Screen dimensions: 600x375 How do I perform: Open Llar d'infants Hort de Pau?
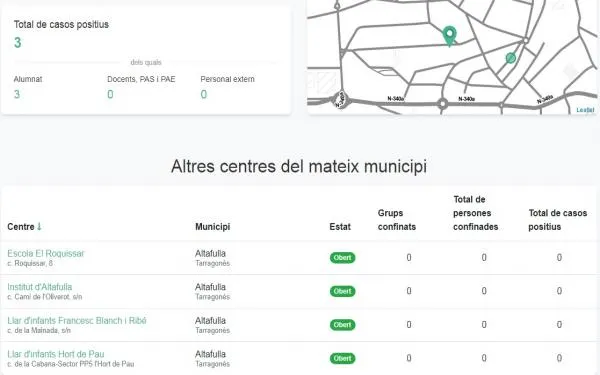(x=56, y=354)
